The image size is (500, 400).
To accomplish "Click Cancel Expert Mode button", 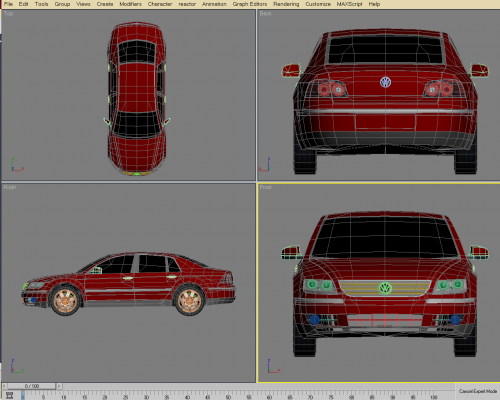I will pyautogui.click(x=478, y=391).
